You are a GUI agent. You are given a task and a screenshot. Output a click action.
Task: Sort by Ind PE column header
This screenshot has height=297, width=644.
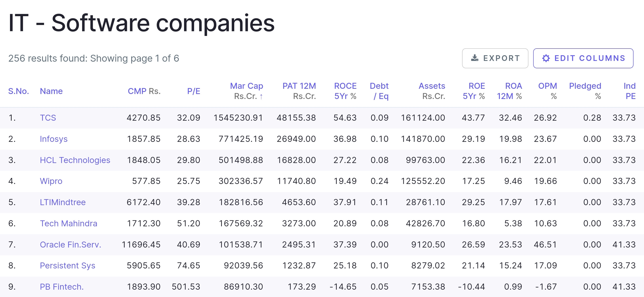(629, 91)
